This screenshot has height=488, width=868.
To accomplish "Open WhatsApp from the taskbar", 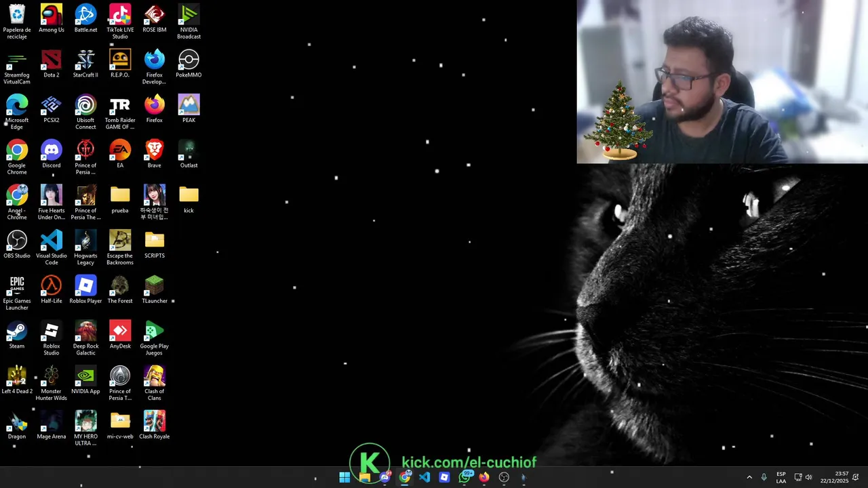I will tap(465, 477).
